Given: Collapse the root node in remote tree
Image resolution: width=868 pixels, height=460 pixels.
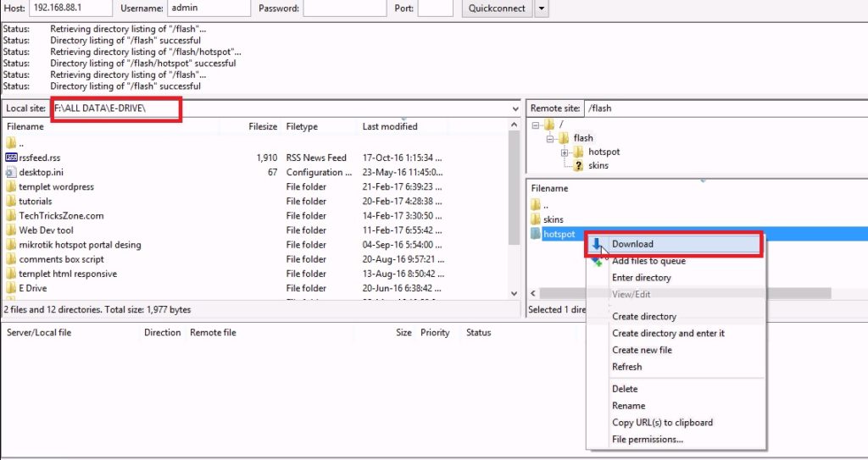Looking at the screenshot, I should (x=537, y=125).
